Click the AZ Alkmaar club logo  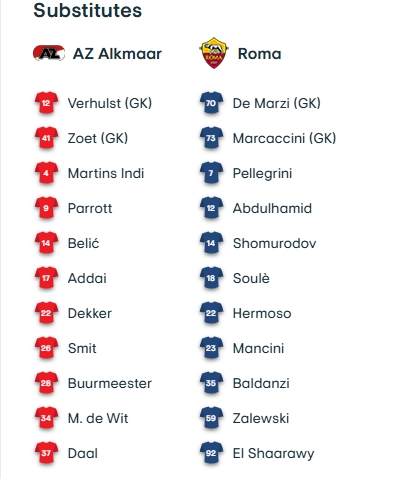pyautogui.click(x=49, y=53)
